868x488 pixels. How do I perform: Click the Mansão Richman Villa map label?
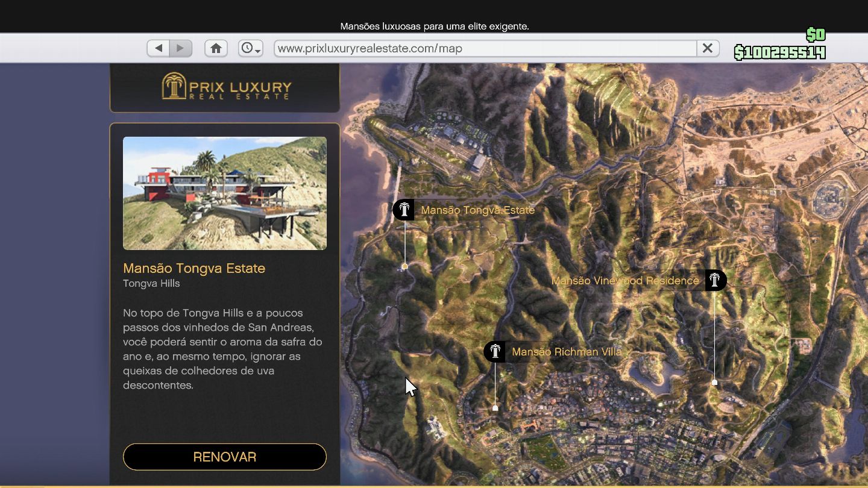567,352
